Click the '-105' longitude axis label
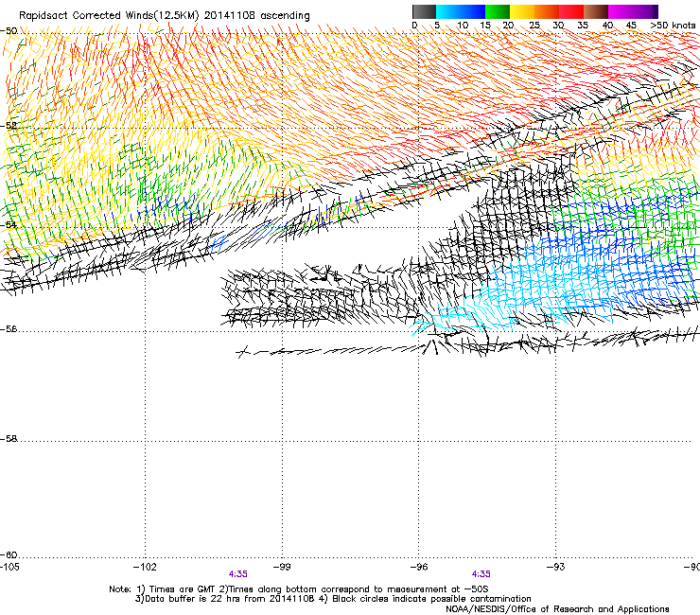 (9, 567)
